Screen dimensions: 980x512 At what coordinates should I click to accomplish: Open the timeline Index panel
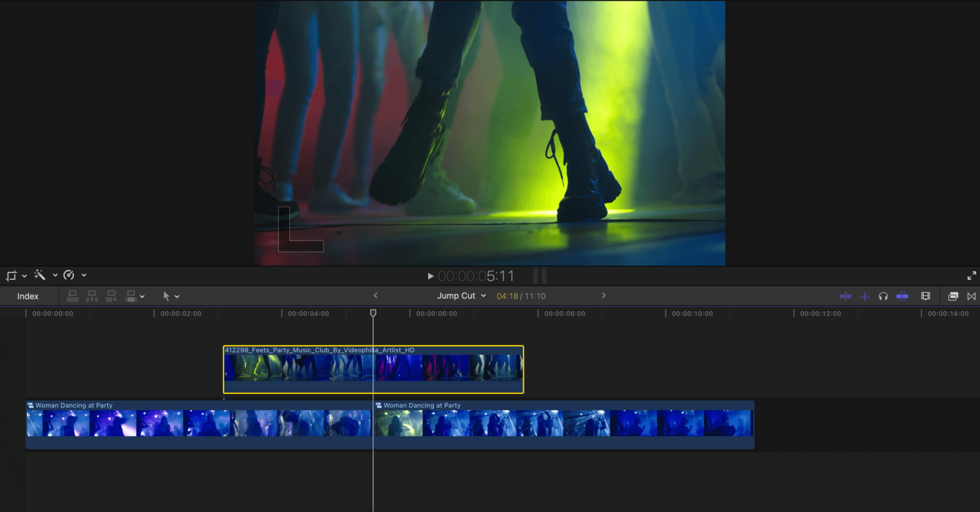coord(28,296)
